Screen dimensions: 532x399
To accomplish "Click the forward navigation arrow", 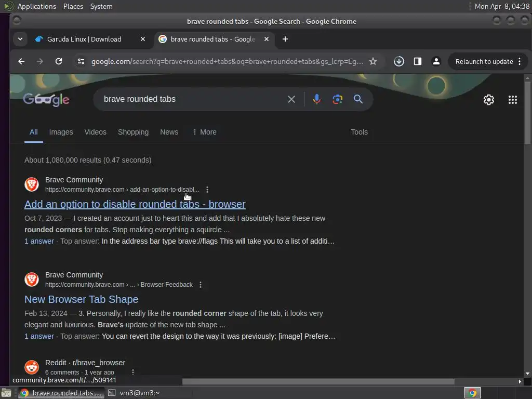I will coord(39,61).
